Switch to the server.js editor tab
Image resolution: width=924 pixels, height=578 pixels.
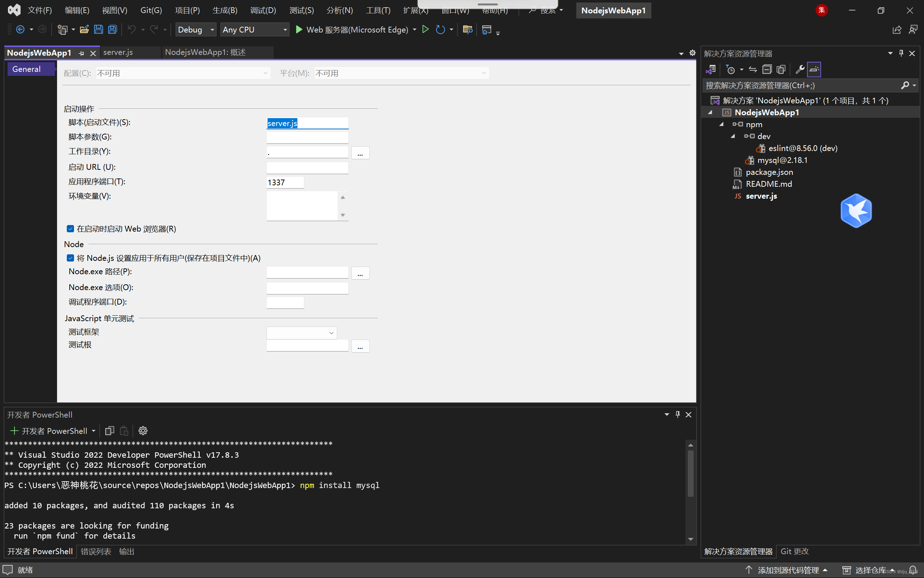pyautogui.click(x=118, y=52)
